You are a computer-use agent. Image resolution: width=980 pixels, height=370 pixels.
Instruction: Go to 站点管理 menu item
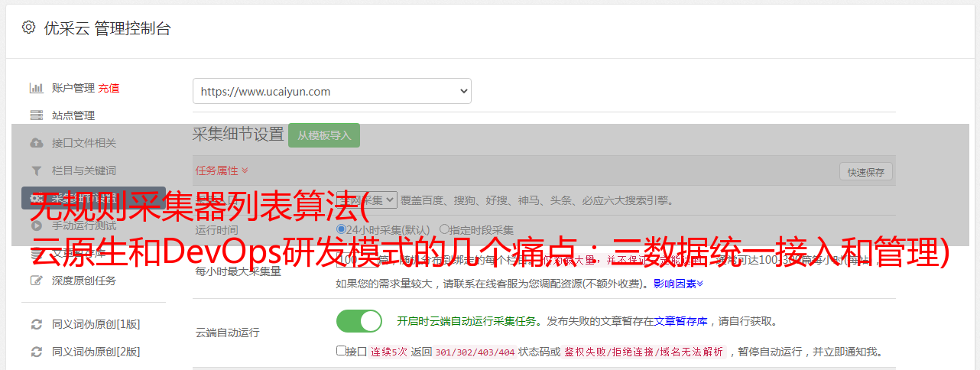pos(73,115)
